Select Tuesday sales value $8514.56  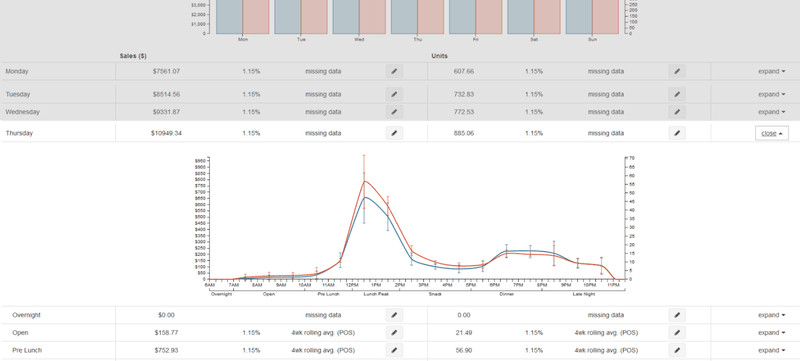(x=166, y=94)
